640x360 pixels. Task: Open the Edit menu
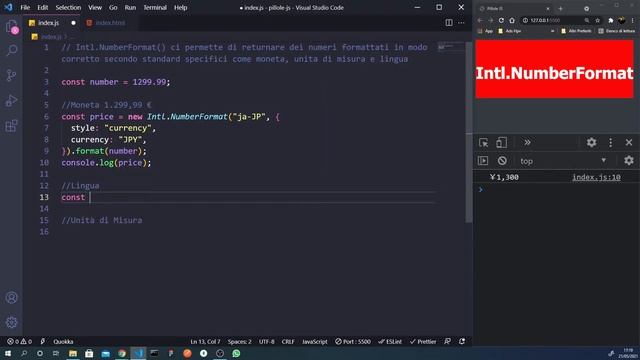pos(42,7)
